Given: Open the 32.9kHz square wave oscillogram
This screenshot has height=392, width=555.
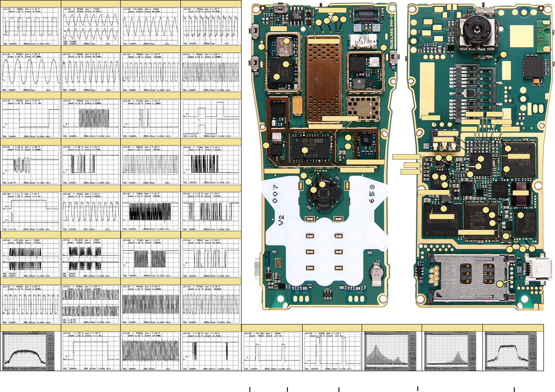Looking at the screenshot, I should 30,26.
